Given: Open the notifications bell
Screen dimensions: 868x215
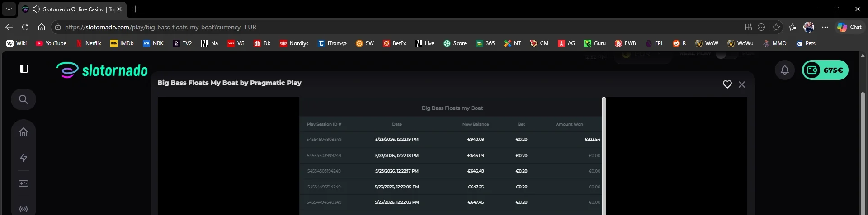Looking at the screenshot, I should coord(785,70).
